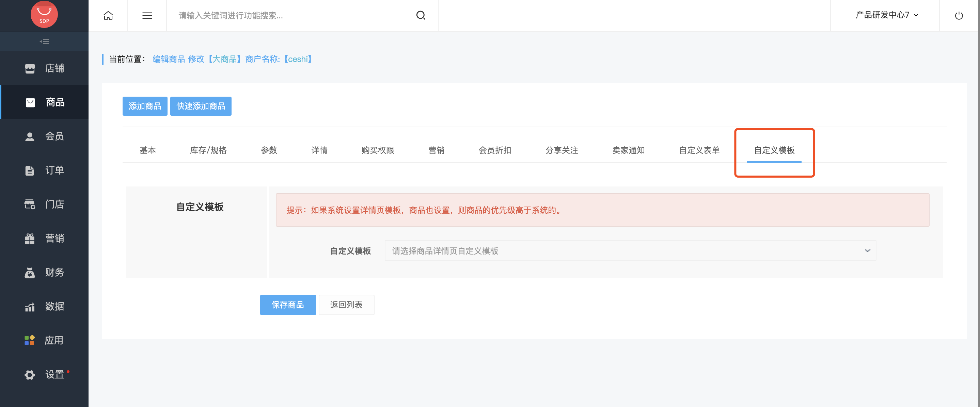Toggle the hamburger menu icon in header
This screenshot has height=407, width=980.
[147, 16]
